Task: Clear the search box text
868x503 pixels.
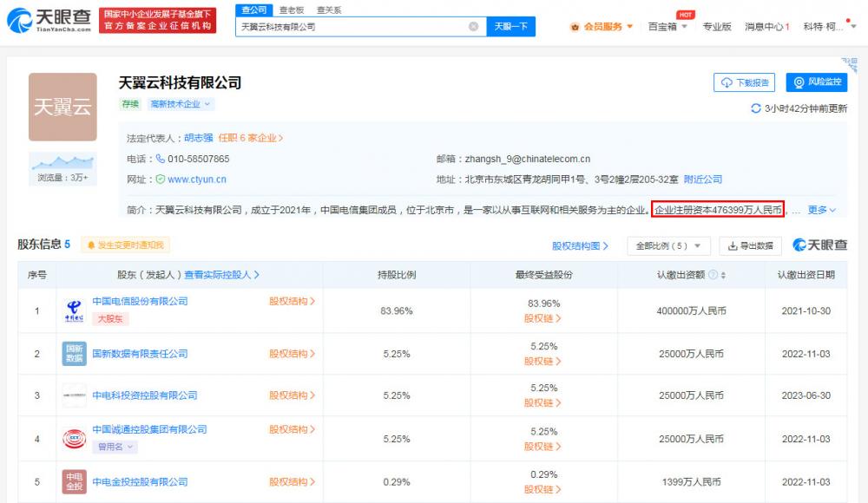Action: (473, 27)
